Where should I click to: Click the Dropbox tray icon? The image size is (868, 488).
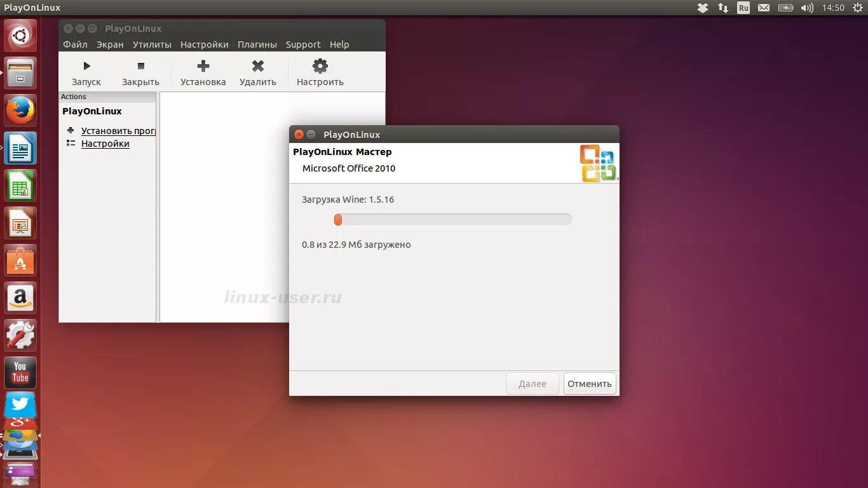[703, 8]
